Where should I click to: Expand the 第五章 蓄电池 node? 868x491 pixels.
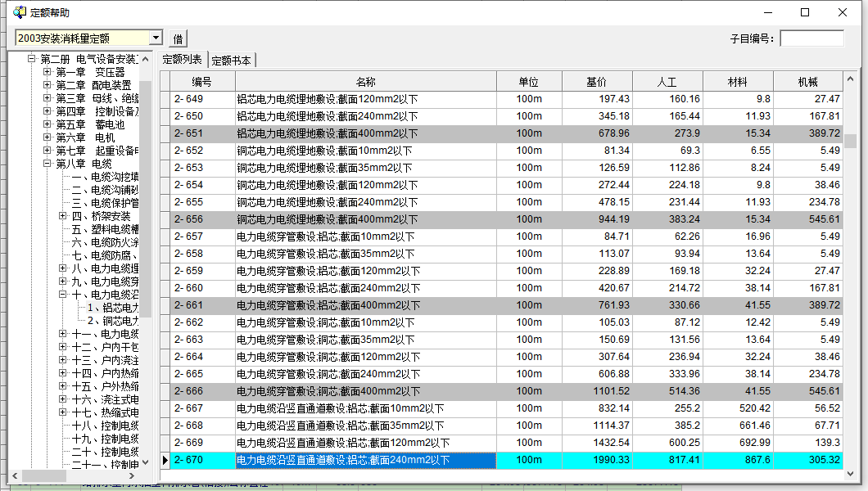point(47,124)
